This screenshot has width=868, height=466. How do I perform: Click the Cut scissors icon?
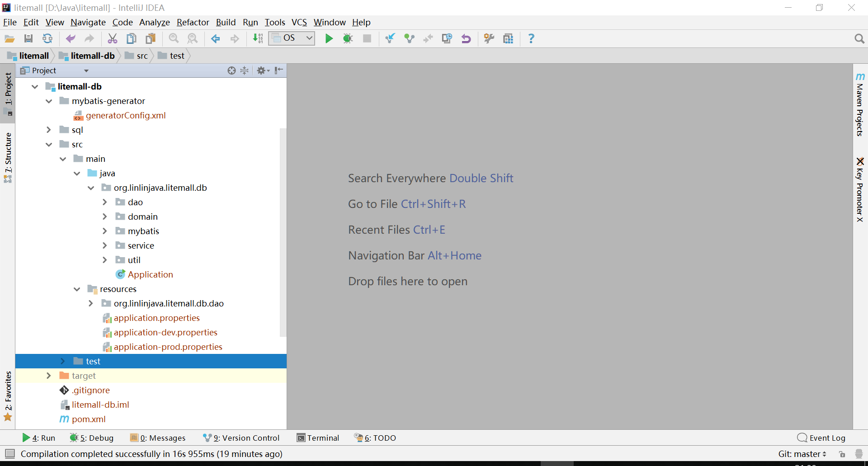[113, 39]
